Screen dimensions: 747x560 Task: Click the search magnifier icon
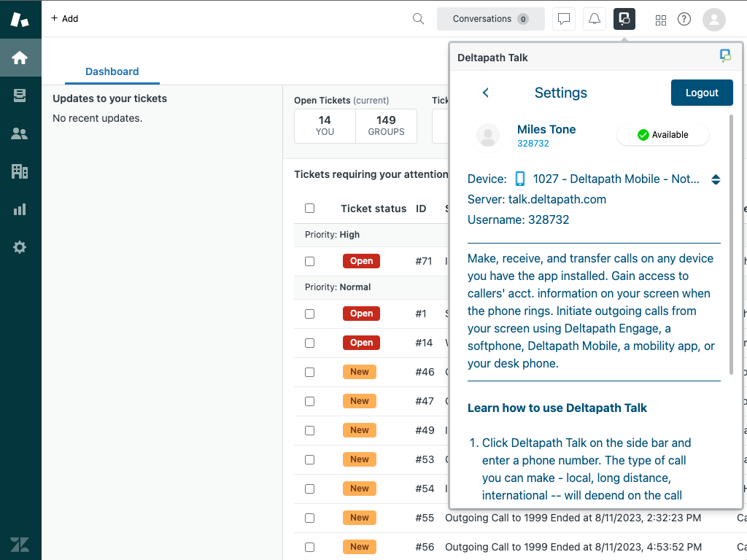418,19
